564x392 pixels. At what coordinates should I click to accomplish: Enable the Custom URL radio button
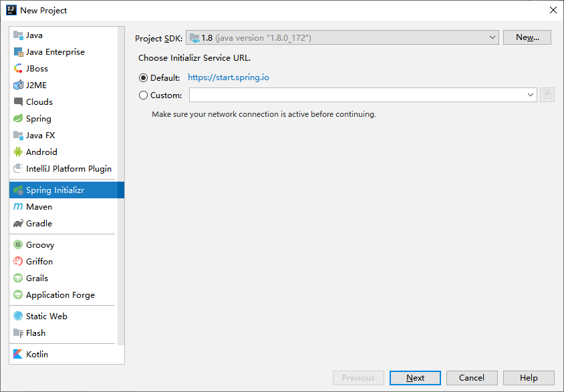coord(143,95)
